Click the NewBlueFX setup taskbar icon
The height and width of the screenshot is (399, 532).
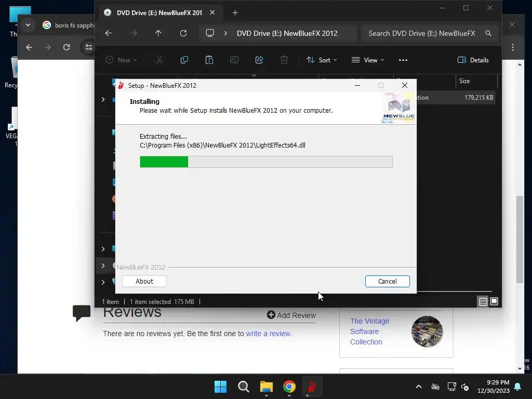tap(312, 387)
